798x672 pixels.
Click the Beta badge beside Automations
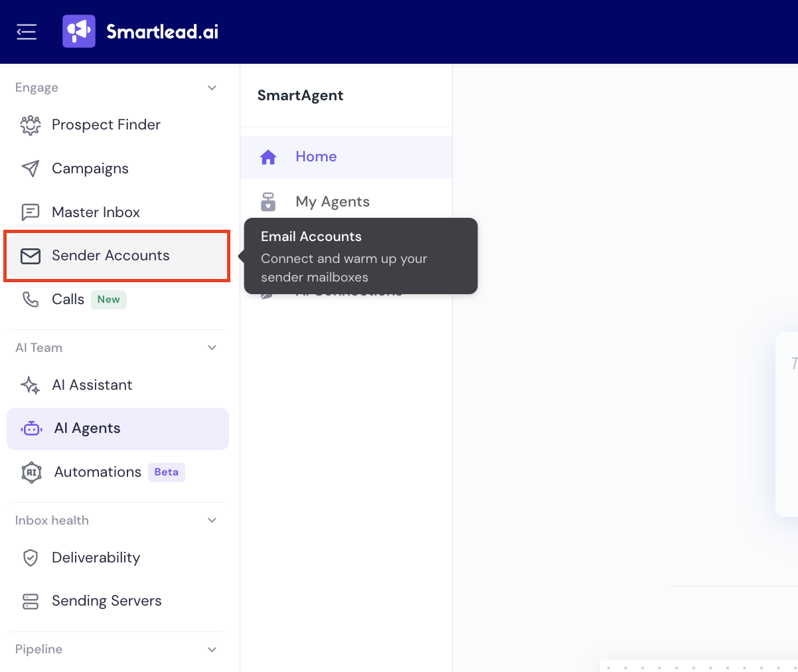pyautogui.click(x=166, y=472)
